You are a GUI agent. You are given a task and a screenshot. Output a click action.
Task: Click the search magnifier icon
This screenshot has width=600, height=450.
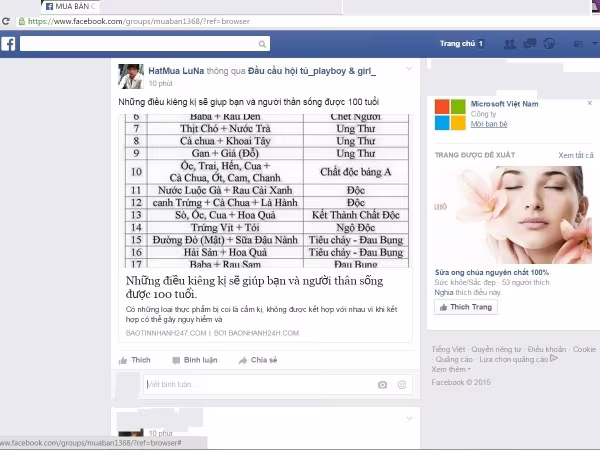[262, 44]
